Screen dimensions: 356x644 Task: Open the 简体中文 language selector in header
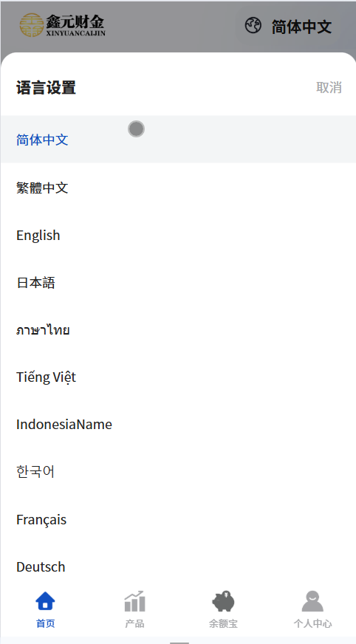coord(301,27)
